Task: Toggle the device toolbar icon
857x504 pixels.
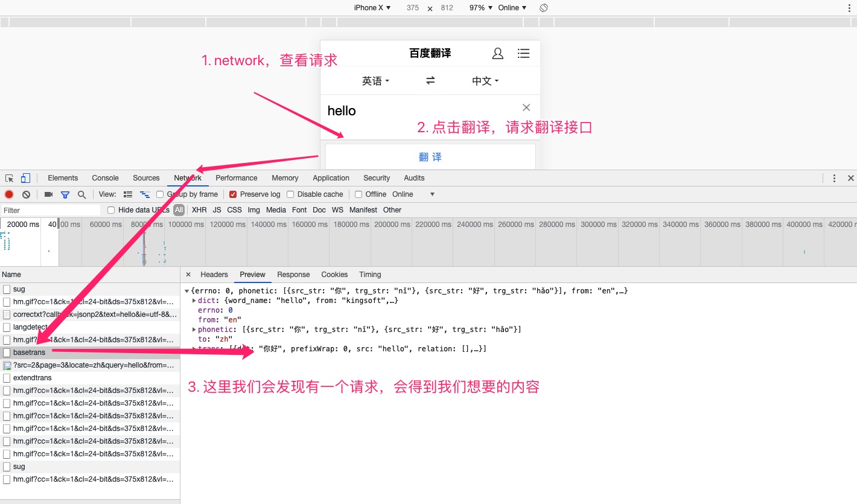Action: tap(25, 178)
